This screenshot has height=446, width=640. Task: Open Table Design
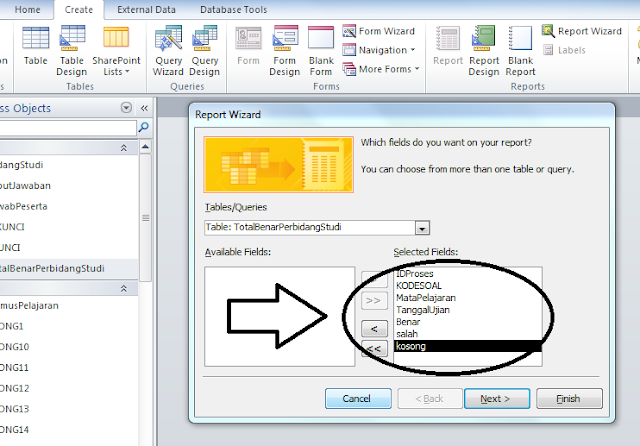(72, 50)
